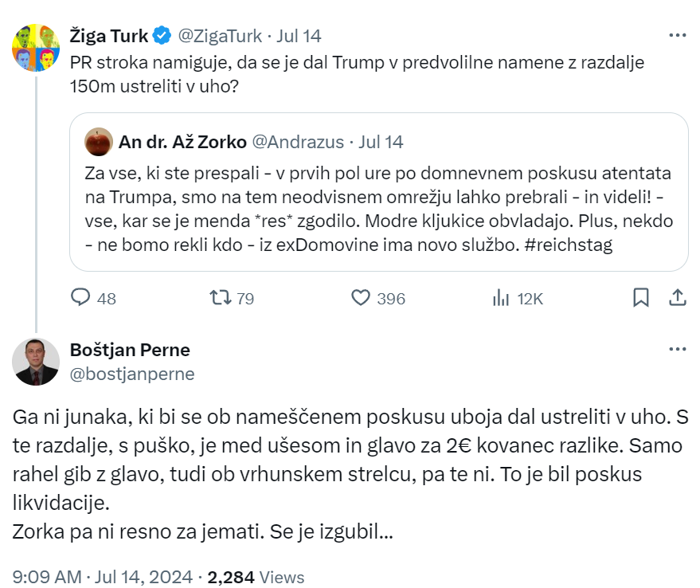Viewport: 700px width, 588px height.
Task: View analytics showing 12K views
Action: [502, 298]
